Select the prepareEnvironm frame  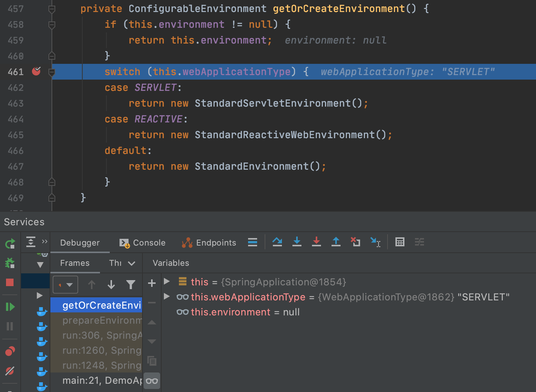click(97, 320)
